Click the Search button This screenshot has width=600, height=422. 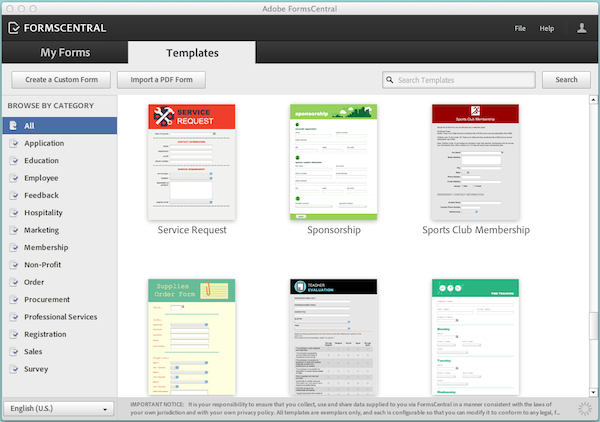pyautogui.click(x=566, y=80)
